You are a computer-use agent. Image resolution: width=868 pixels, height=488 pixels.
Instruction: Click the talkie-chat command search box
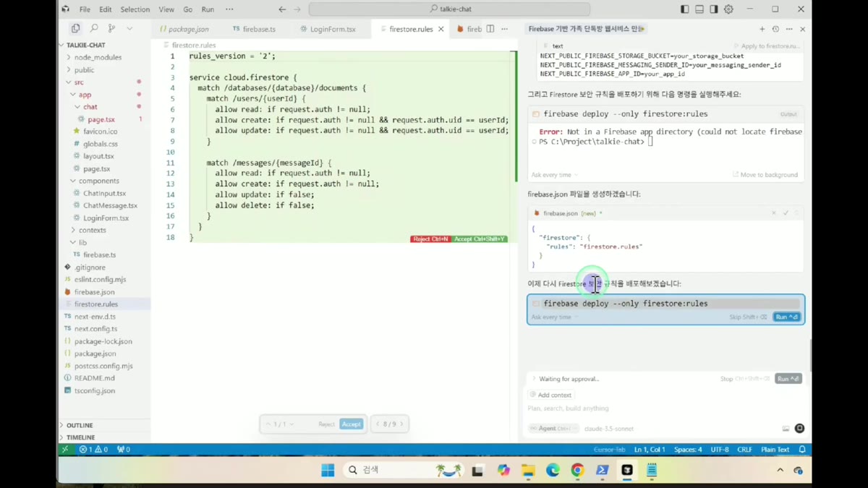coord(449,9)
